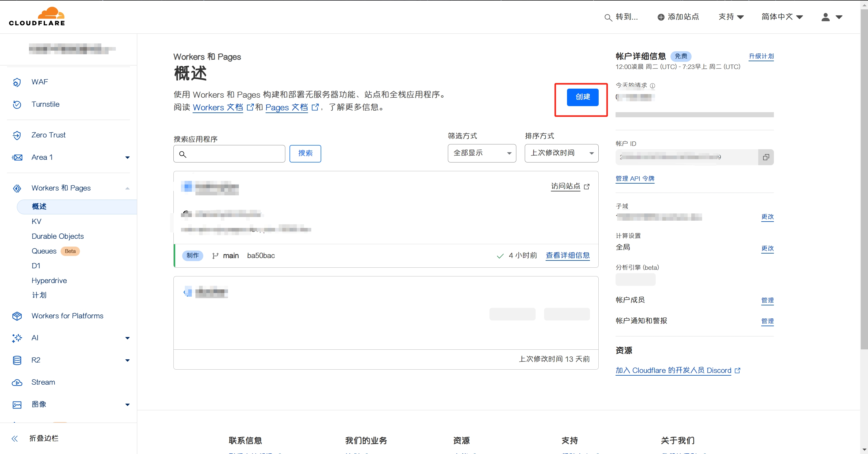Click the Discord link external icon

737,370
